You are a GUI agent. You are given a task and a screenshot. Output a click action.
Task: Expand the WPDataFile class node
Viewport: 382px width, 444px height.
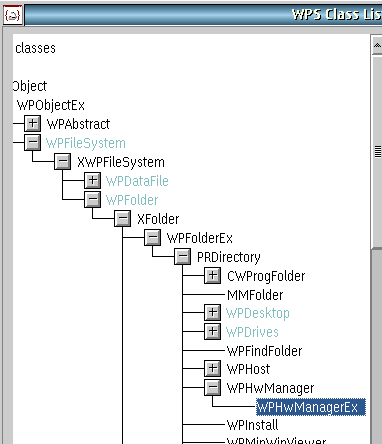click(93, 181)
